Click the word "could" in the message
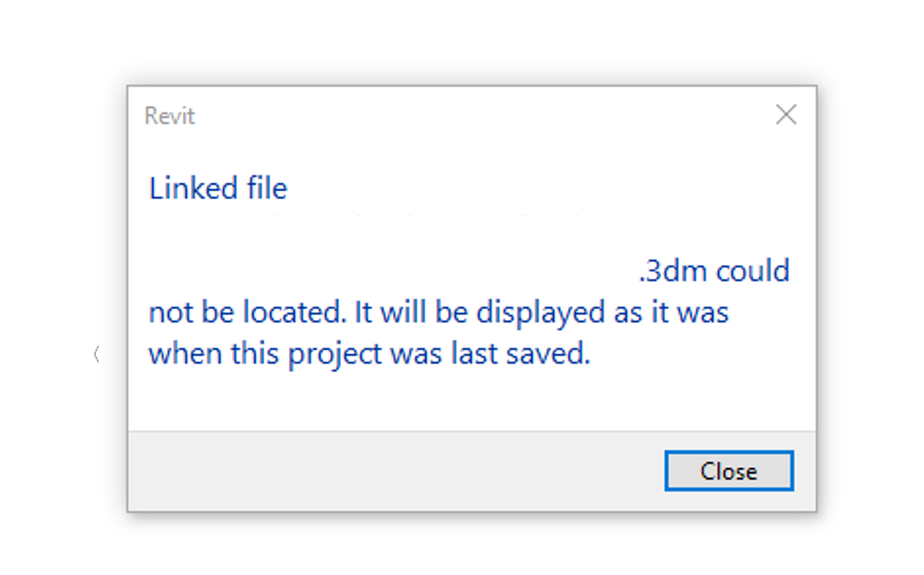The height and width of the screenshot is (575, 924). click(753, 271)
